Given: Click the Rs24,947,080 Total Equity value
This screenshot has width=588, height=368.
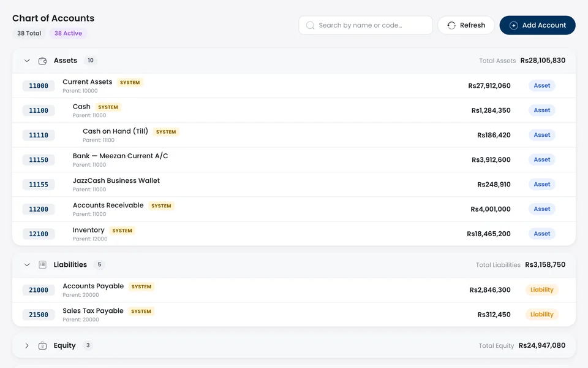Looking at the screenshot, I should click(542, 345).
